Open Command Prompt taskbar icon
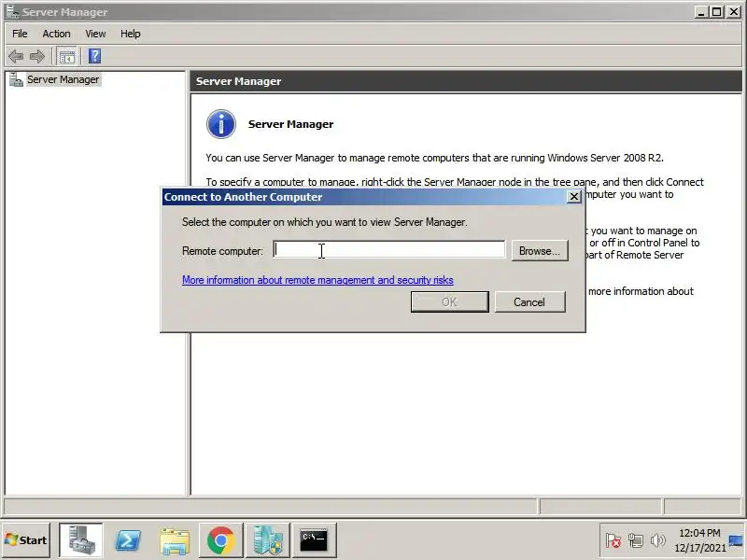The image size is (747, 560). pyautogui.click(x=314, y=540)
